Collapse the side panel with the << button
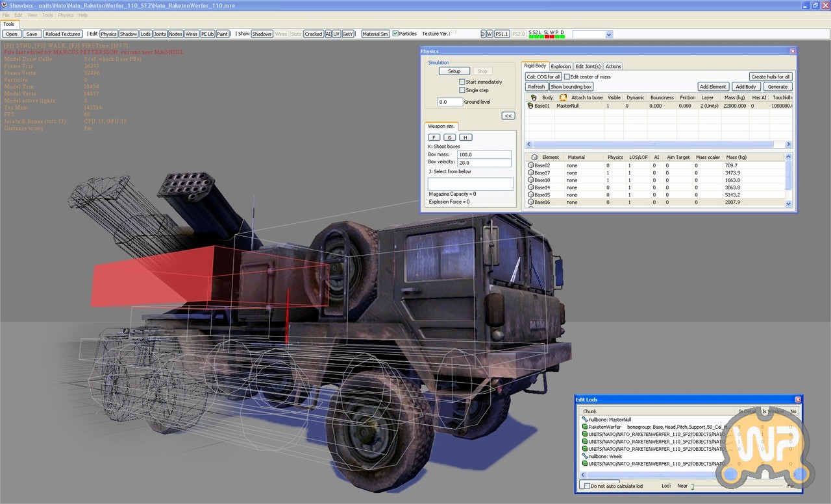The height and width of the screenshot is (504, 831). [508, 115]
